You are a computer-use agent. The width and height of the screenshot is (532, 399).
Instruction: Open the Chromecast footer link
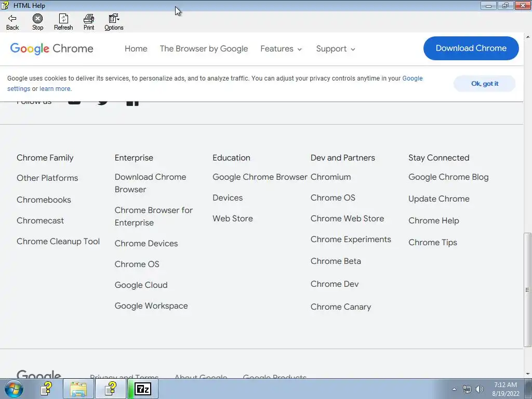coord(40,220)
